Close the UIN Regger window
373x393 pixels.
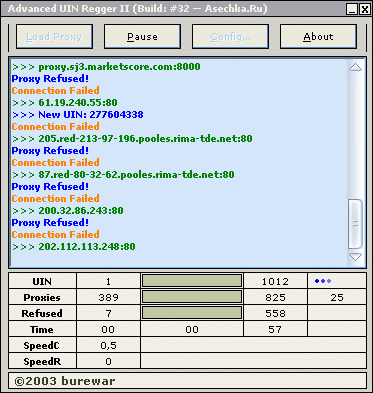pos(364,9)
